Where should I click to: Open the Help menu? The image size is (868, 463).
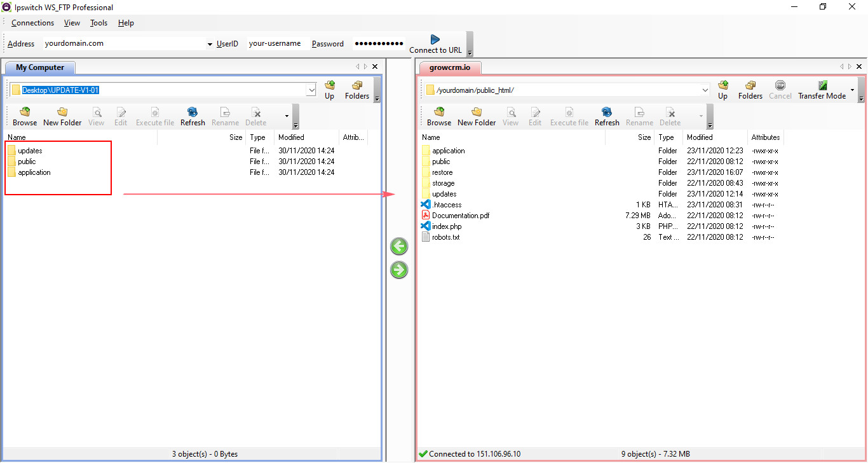126,23
